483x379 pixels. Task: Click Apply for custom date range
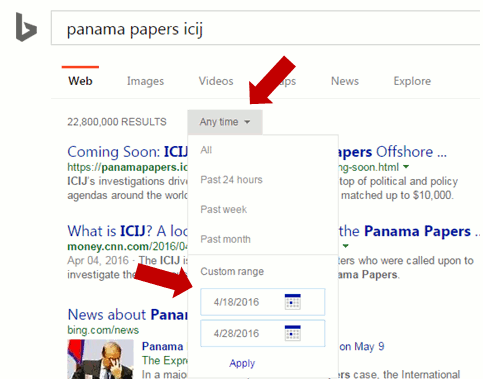(x=242, y=363)
